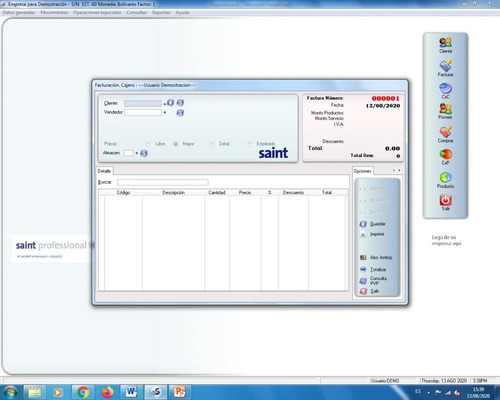Click the Buscar search field

(x=163, y=182)
